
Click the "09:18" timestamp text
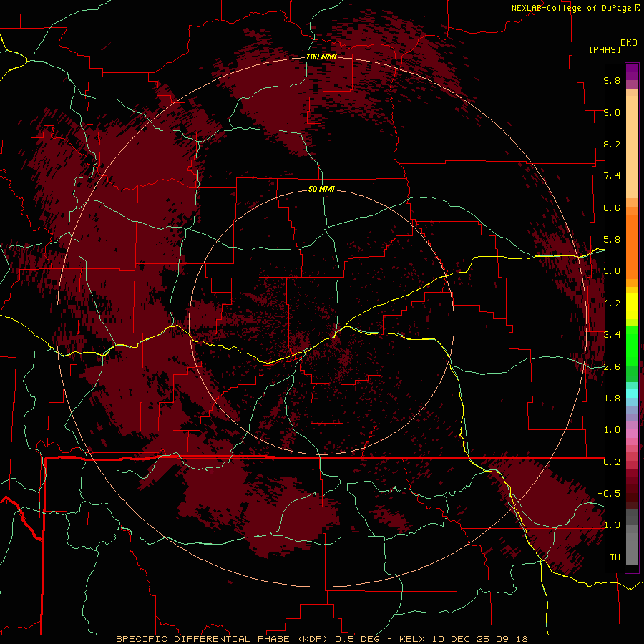coord(512,639)
